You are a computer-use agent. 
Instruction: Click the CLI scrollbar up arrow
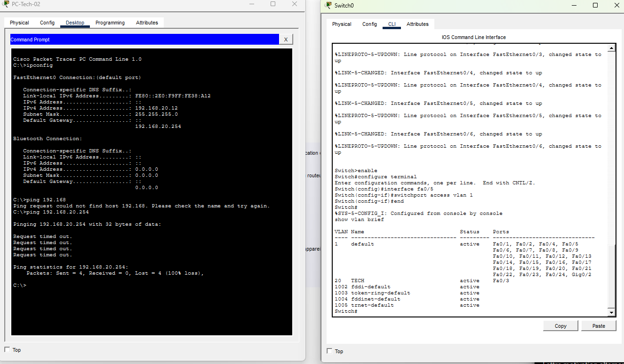pos(611,48)
